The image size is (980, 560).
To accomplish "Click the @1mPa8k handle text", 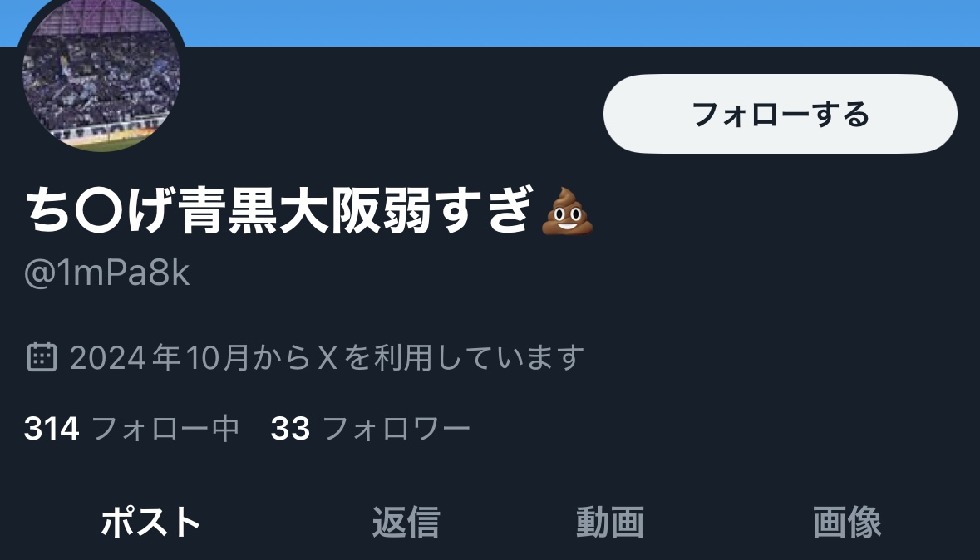I will (x=106, y=273).
